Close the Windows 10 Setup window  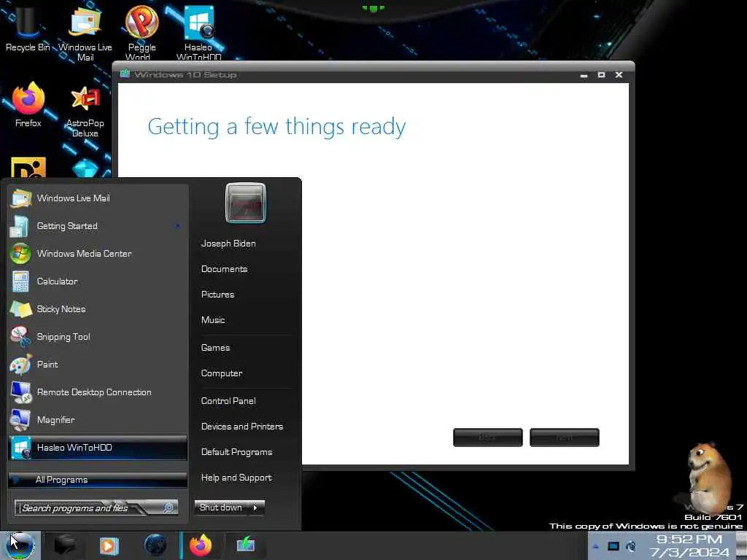click(619, 75)
